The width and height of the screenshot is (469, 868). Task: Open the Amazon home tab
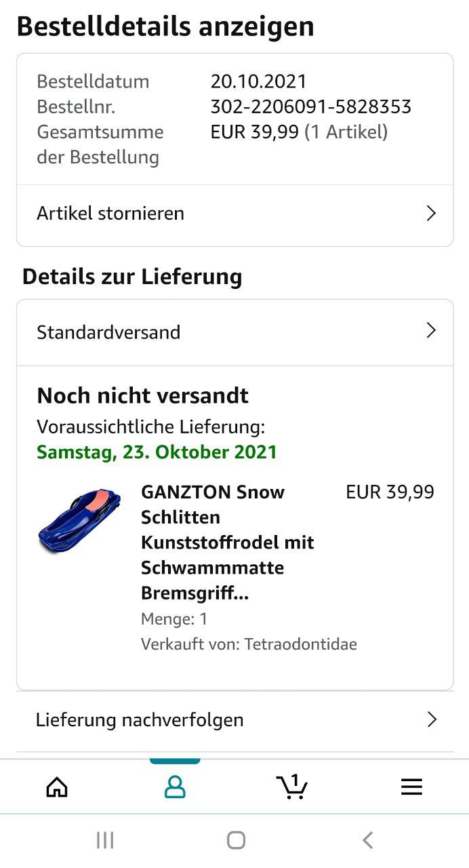pos(57,787)
